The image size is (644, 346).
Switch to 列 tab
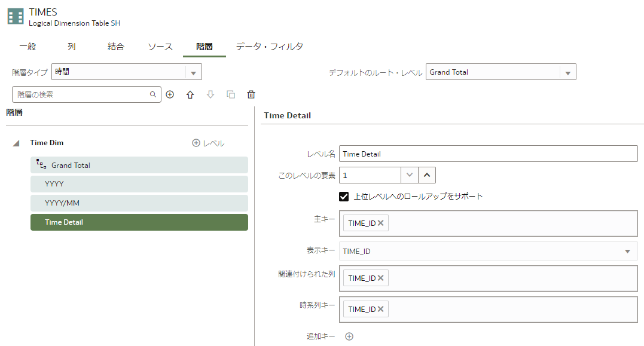pos(72,47)
